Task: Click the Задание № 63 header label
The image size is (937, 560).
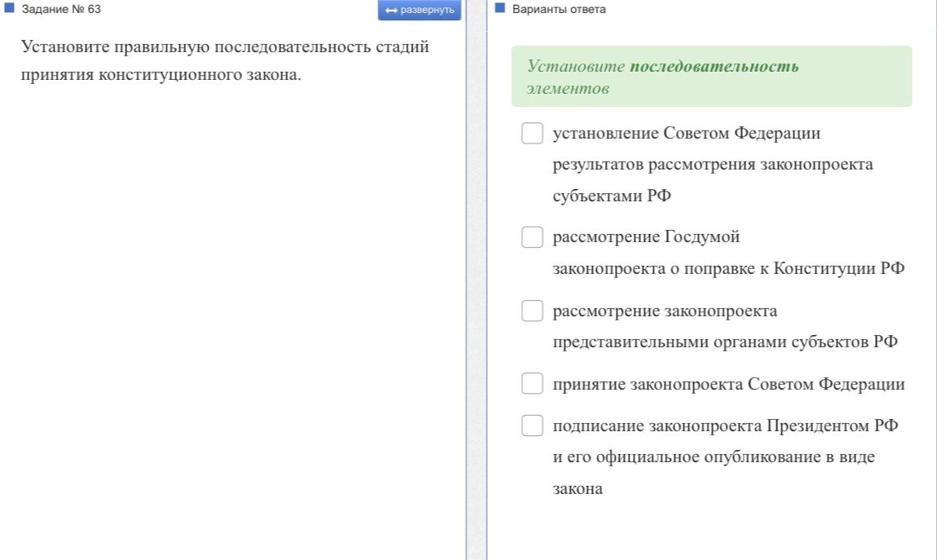Action: point(61,9)
